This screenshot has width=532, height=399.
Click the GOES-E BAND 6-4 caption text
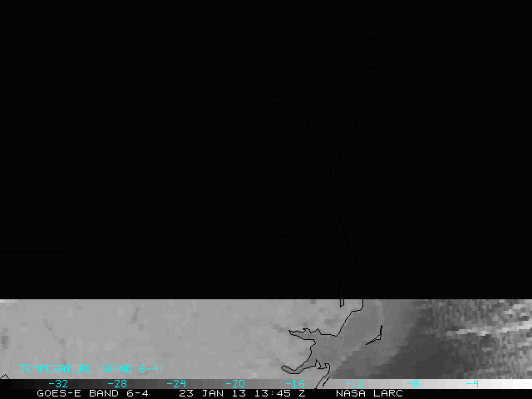[x=92, y=393]
